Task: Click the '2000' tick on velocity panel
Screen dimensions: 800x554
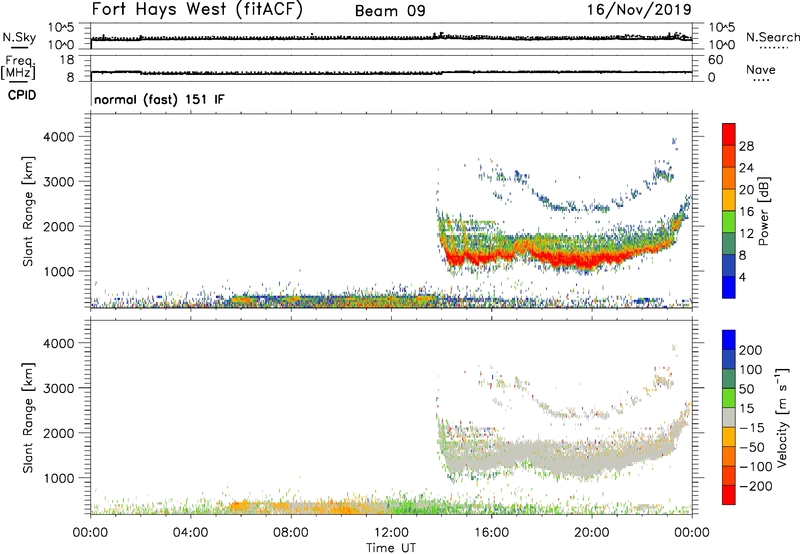Action: click(x=58, y=433)
